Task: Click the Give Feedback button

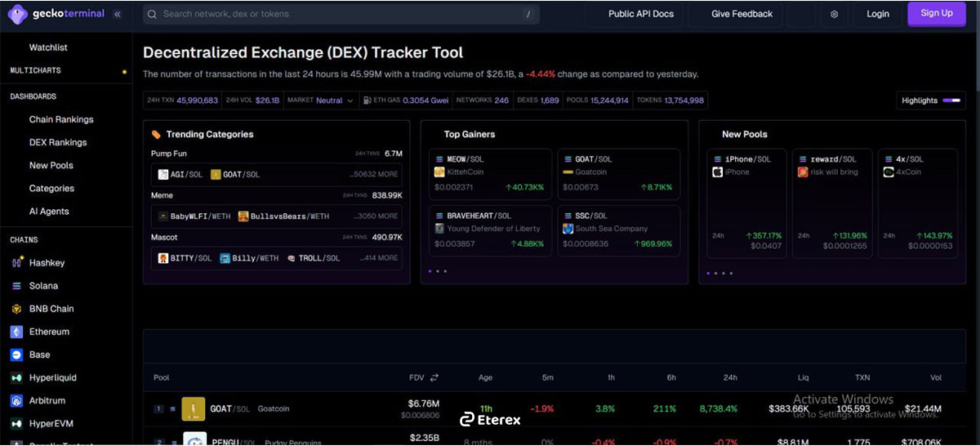Action: pyautogui.click(x=742, y=14)
